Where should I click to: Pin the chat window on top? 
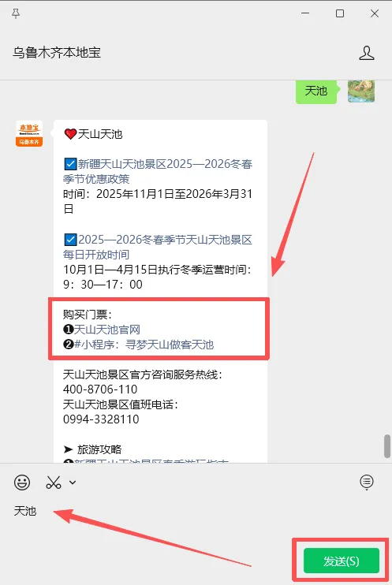(16, 14)
